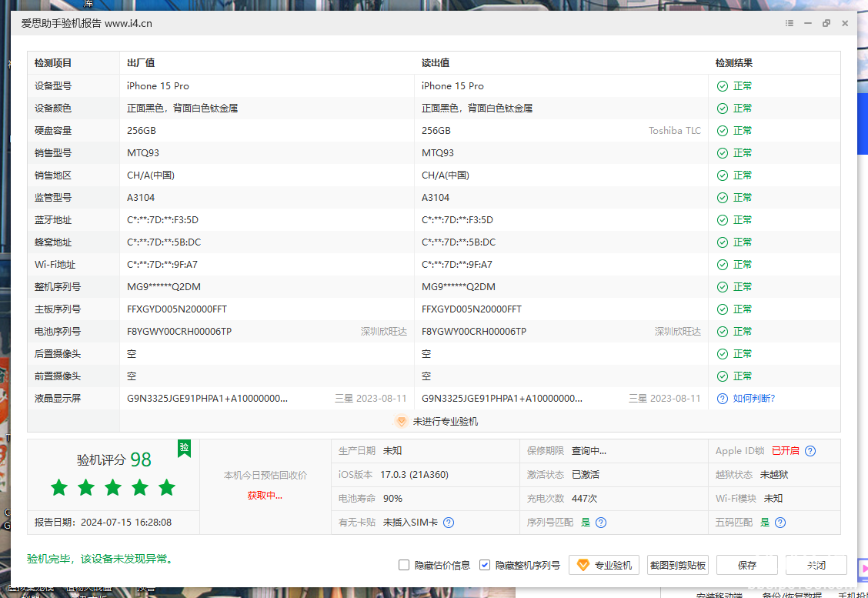Click read battery serial F8YGWY00CRH00006TP
The width and height of the screenshot is (868, 598).
point(474,332)
